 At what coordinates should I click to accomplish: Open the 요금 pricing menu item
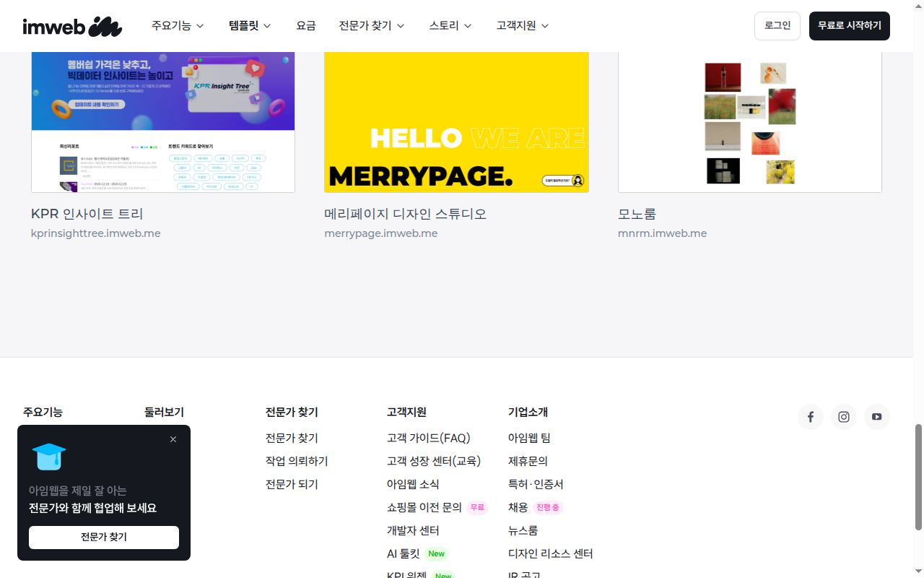pyautogui.click(x=306, y=26)
